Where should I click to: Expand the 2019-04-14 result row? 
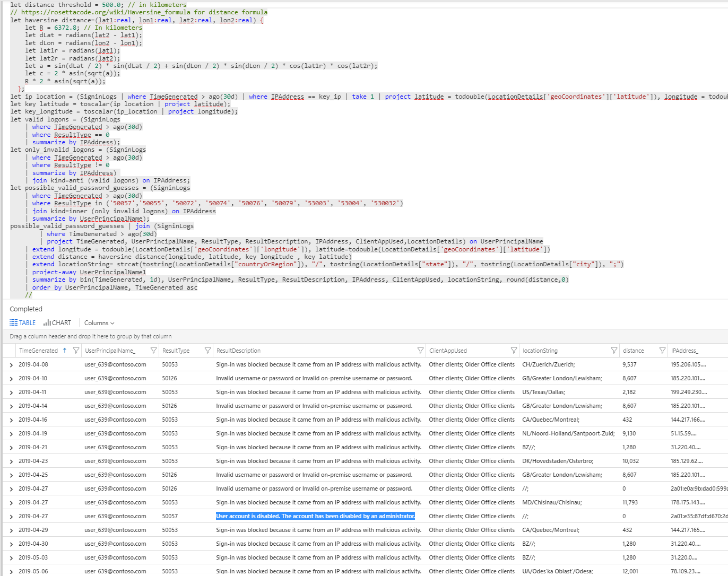click(x=11, y=406)
